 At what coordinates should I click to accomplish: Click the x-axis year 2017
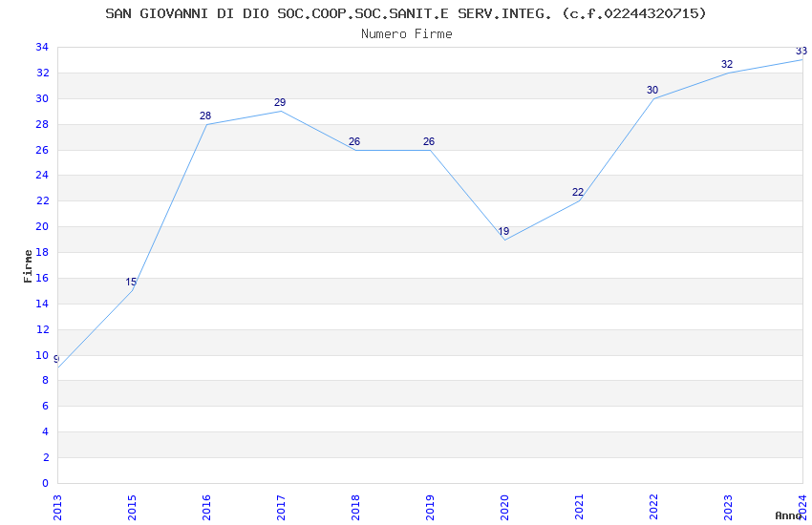pyautogui.click(x=281, y=508)
